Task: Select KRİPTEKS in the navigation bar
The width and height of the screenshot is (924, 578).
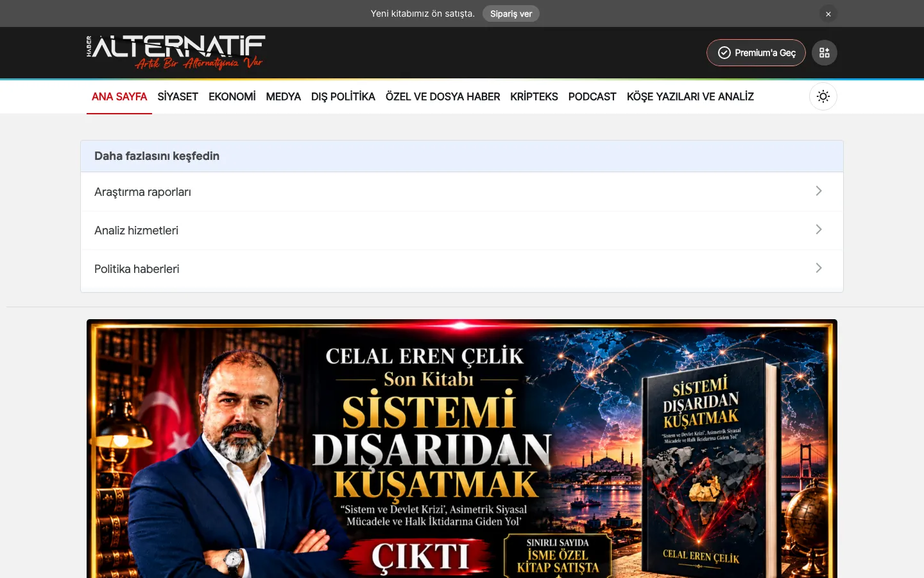Action: [x=534, y=96]
